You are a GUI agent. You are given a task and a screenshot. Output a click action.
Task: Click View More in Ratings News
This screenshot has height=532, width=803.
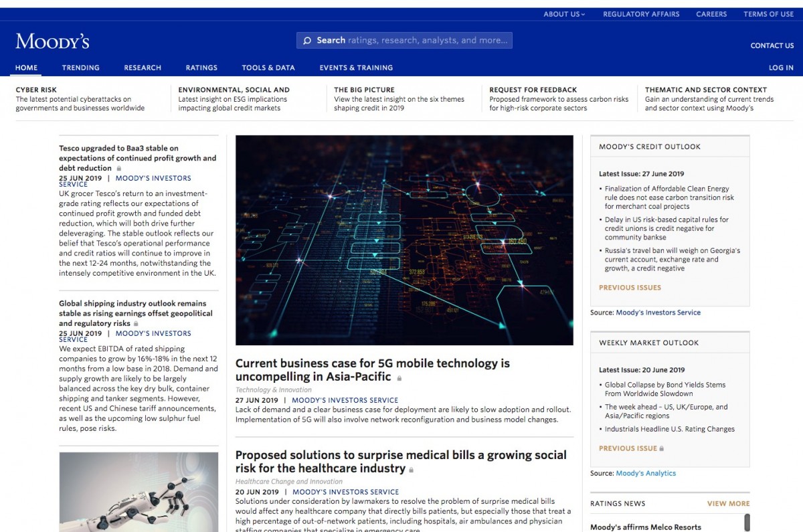pos(728,503)
